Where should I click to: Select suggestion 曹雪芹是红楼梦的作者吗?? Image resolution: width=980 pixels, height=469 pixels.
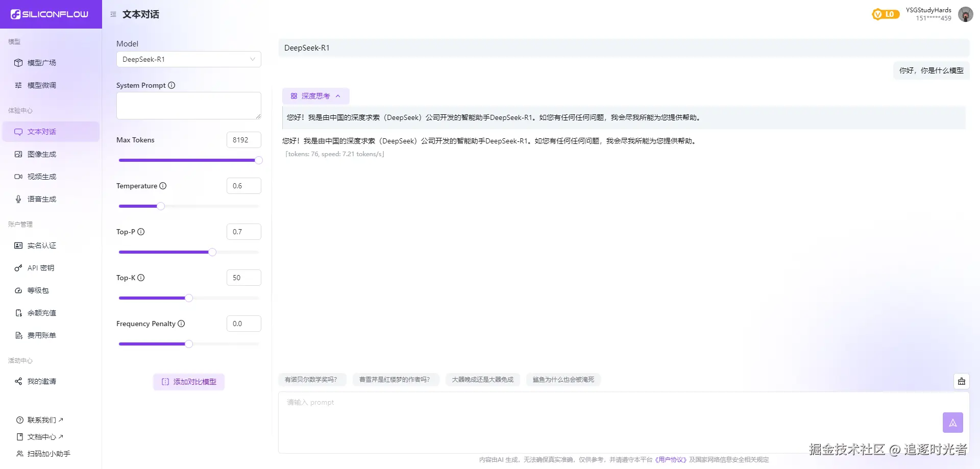[x=395, y=380]
